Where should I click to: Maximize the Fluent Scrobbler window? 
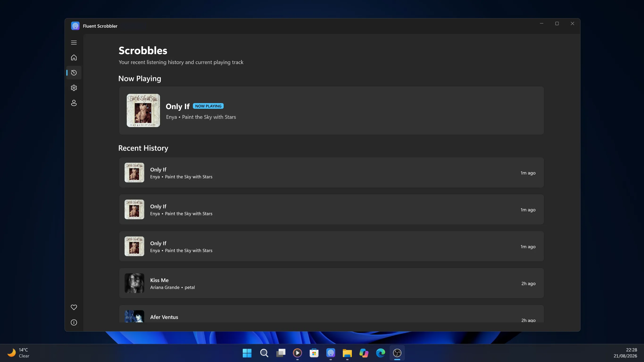557,24
